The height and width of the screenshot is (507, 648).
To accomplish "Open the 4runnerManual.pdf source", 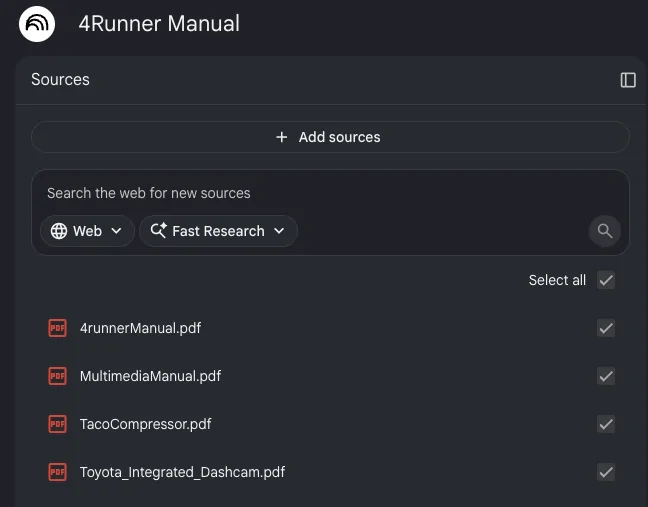I will (x=140, y=328).
